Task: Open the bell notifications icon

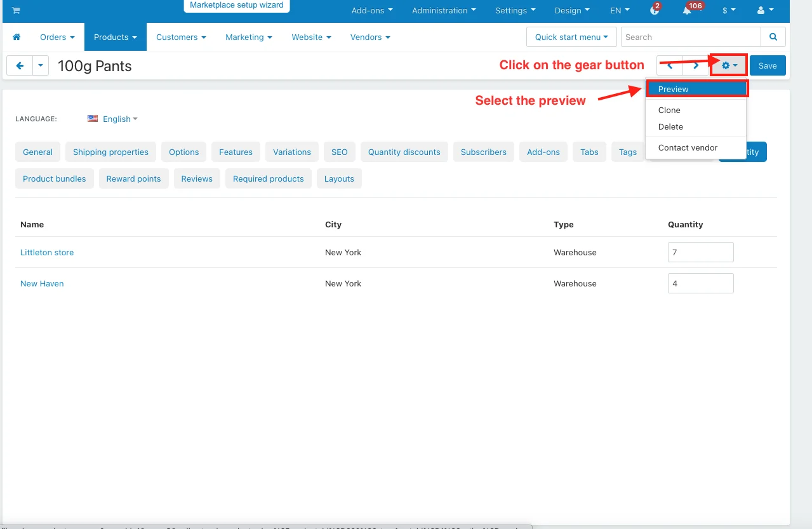Action: tap(687, 11)
